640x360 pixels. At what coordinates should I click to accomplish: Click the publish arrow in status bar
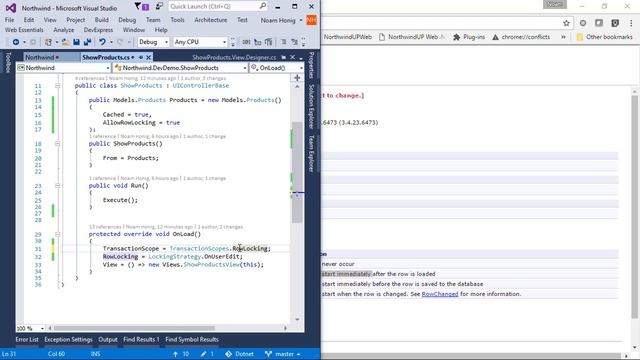coord(176,354)
